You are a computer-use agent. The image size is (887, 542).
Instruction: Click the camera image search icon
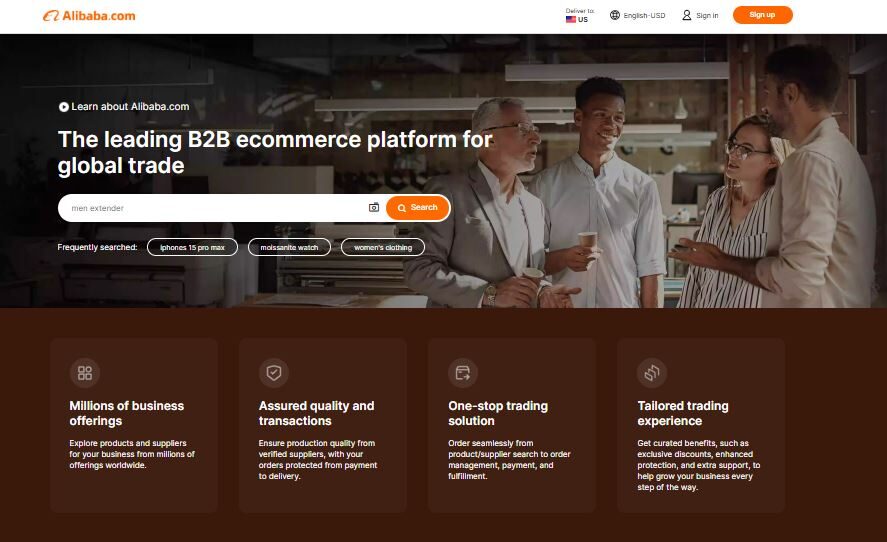pos(374,208)
